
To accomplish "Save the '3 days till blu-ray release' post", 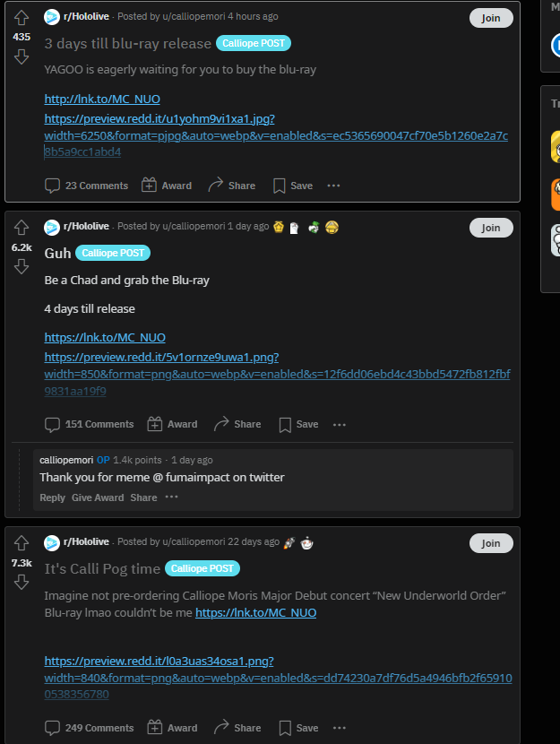I will [293, 186].
